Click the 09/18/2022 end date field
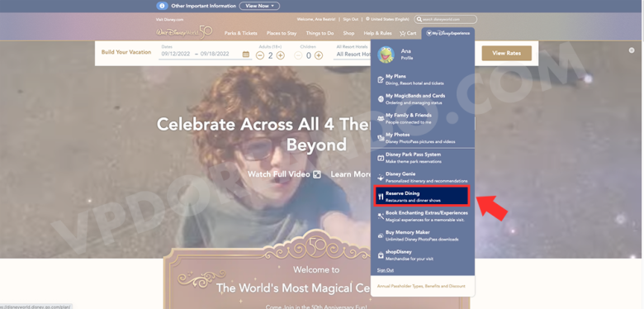Image resolution: width=644 pixels, height=309 pixels. 215,54
